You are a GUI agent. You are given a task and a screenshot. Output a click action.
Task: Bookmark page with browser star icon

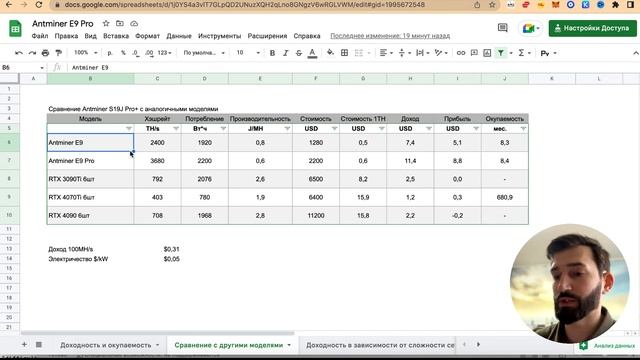click(492, 5)
